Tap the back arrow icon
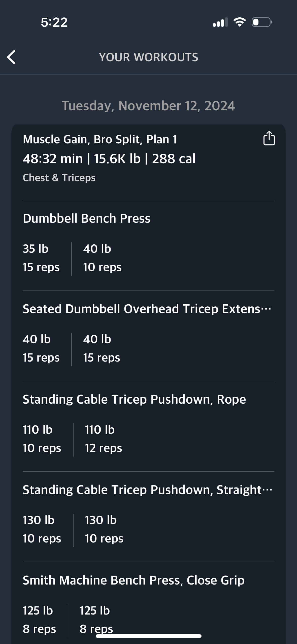297x644 pixels. [x=11, y=57]
